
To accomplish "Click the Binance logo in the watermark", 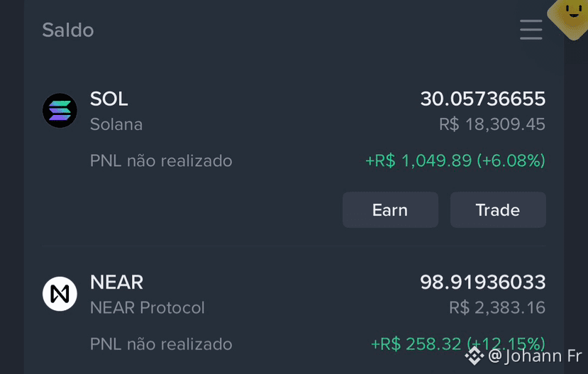I will (475, 356).
